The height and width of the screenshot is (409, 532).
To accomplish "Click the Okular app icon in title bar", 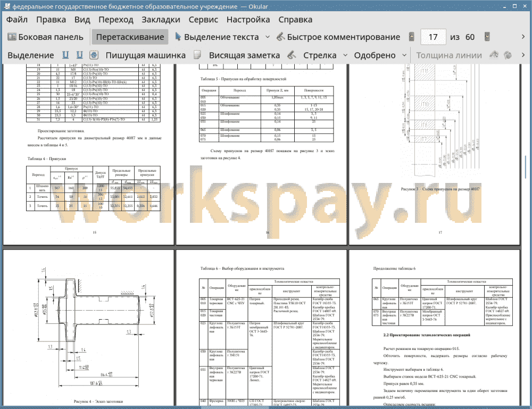I will (6, 6).
